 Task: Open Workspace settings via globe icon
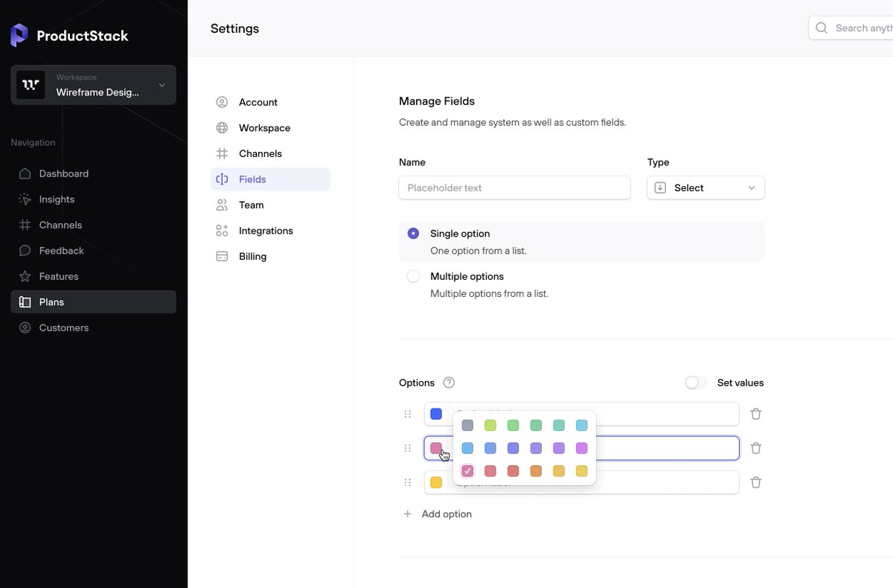point(222,128)
